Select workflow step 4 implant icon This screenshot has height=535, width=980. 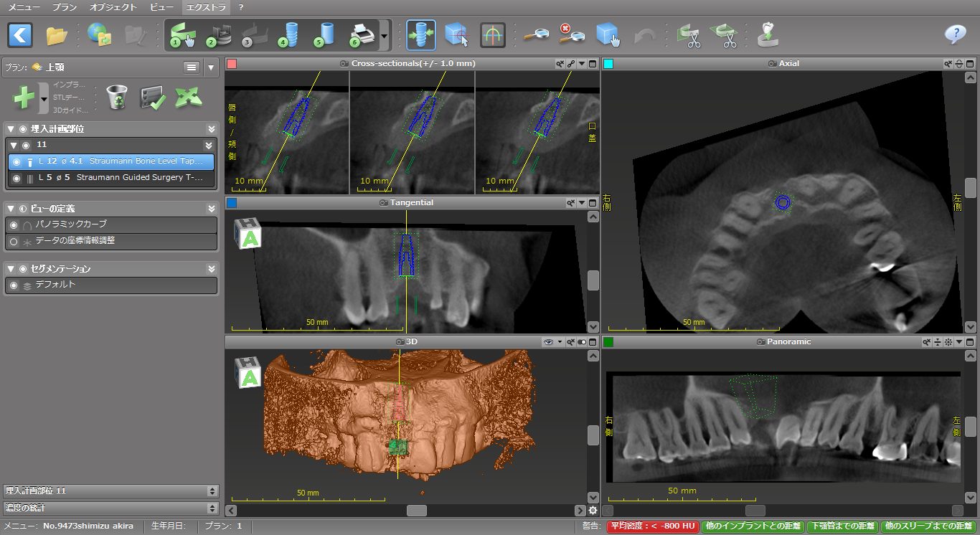[x=289, y=34]
